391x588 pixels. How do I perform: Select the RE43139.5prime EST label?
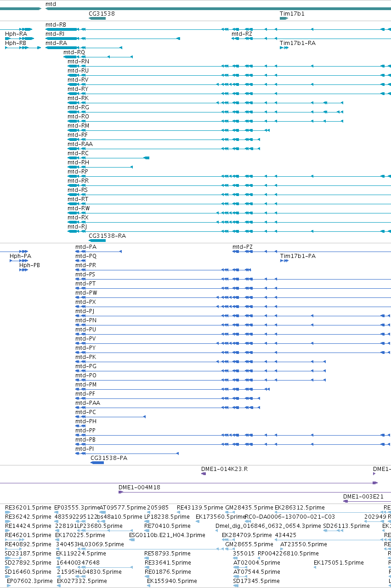(x=200, y=507)
